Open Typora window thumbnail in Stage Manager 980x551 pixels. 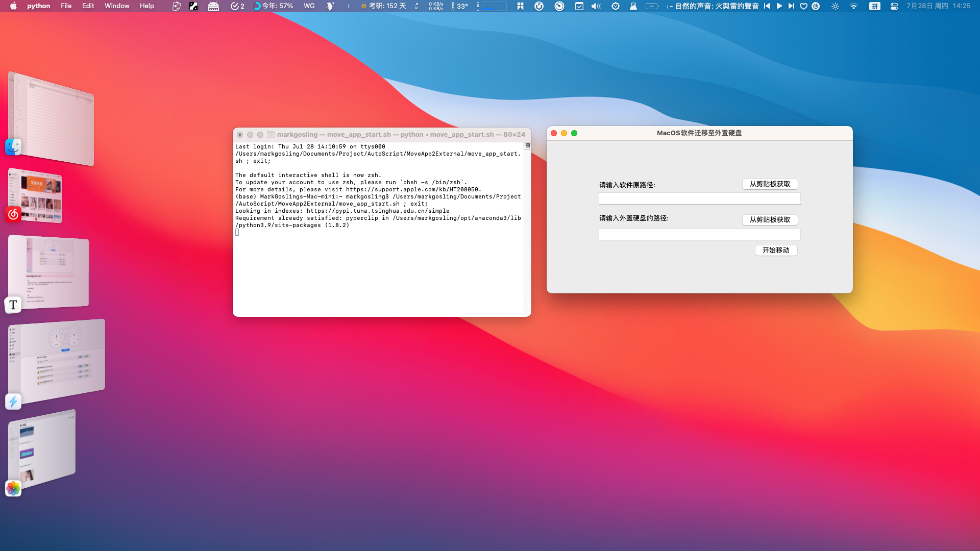point(48,271)
